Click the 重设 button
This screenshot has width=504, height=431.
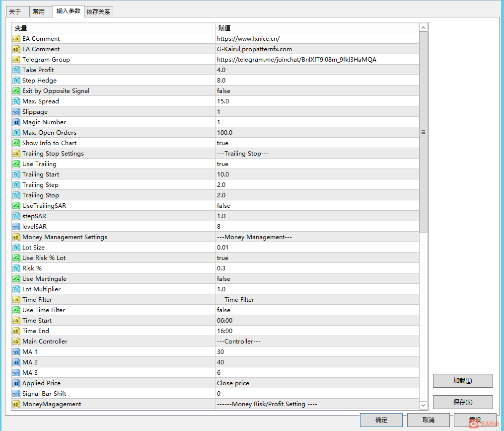pos(475,420)
